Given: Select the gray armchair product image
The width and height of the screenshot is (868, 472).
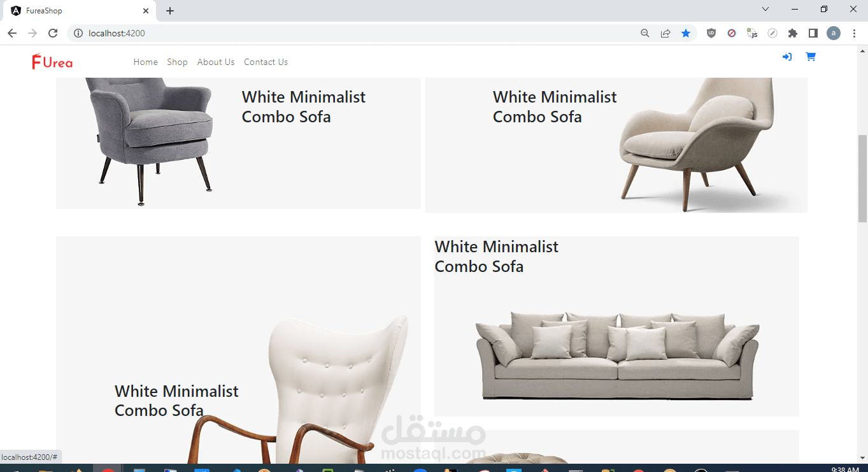Looking at the screenshot, I should [152, 141].
